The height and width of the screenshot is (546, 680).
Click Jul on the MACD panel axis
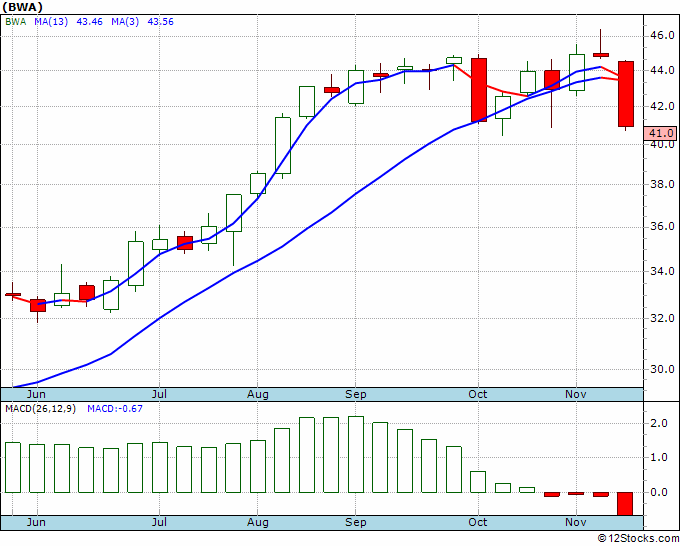(159, 522)
